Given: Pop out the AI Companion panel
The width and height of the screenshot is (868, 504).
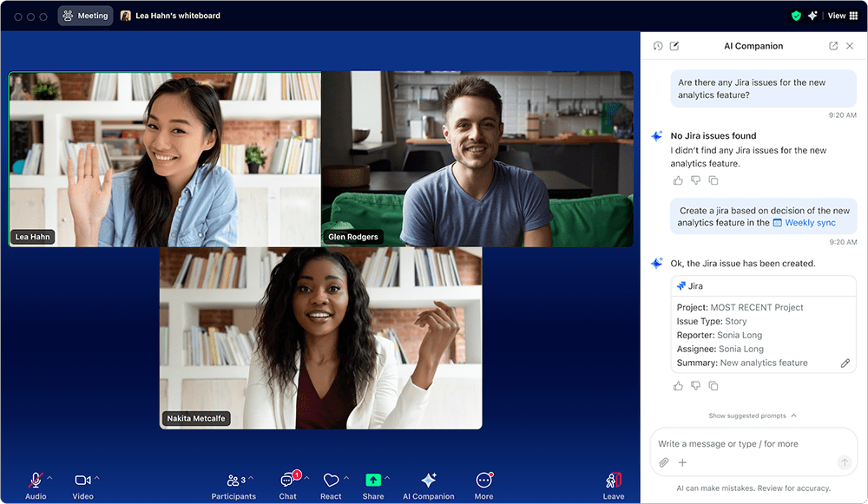Looking at the screenshot, I should pos(833,46).
